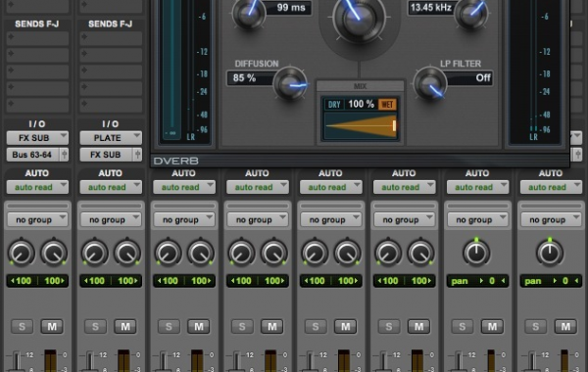Click the Mix 100 % value field
This screenshot has height=372, width=588.
coord(361,104)
